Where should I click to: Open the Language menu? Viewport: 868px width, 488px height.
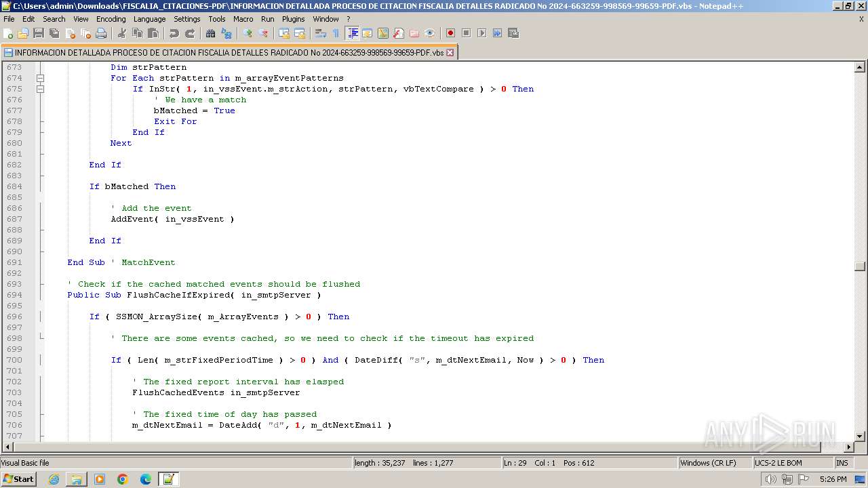pos(149,19)
